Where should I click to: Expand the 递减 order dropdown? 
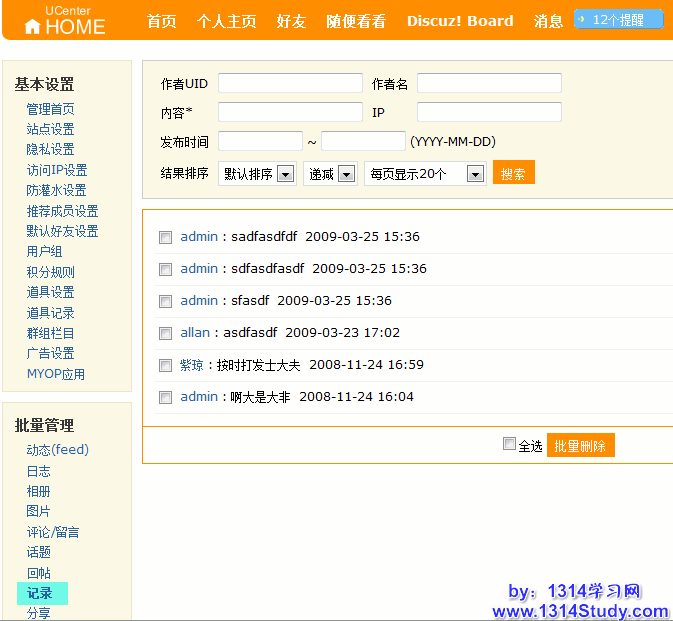pos(332,174)
